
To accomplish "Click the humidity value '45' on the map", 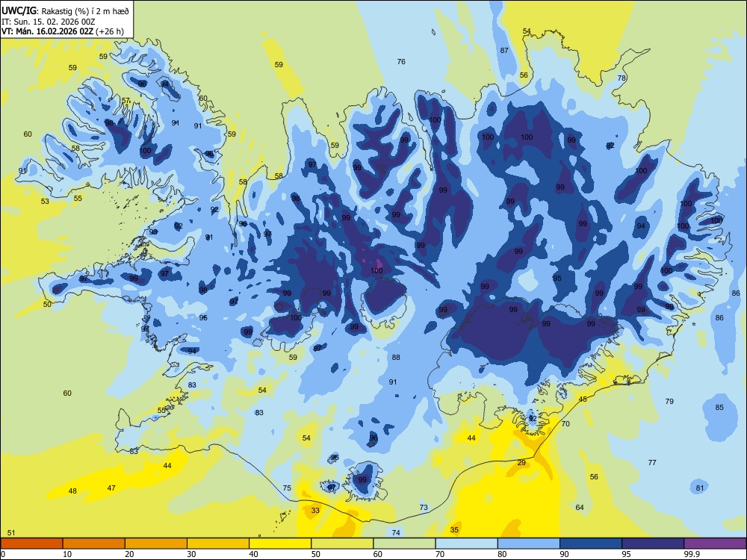I will click(x=583, y=399).
